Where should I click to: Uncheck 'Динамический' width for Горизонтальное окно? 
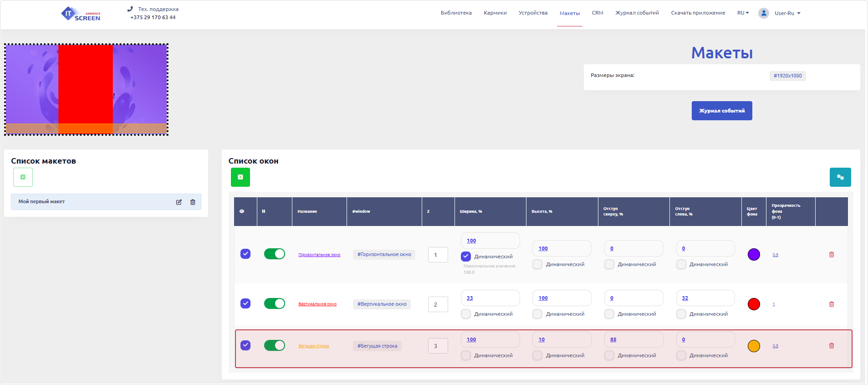click(466, 257)
